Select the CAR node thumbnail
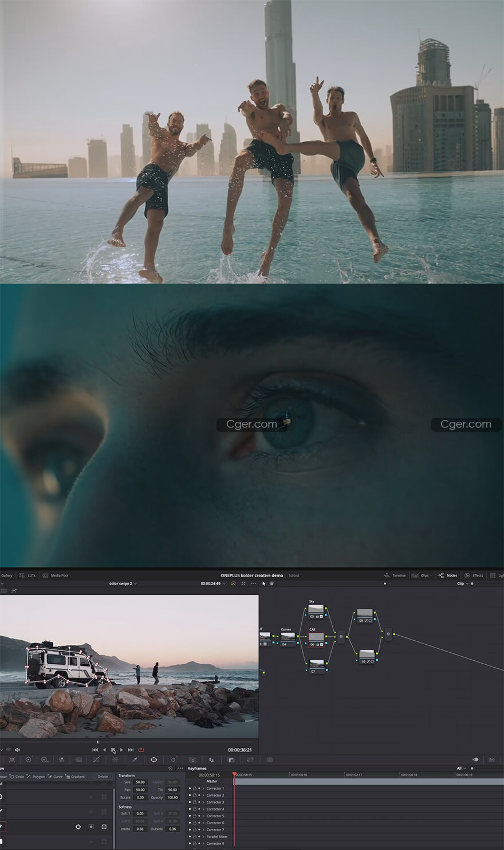The width and height of the screenshot is (504, 850). click(316, 638)
